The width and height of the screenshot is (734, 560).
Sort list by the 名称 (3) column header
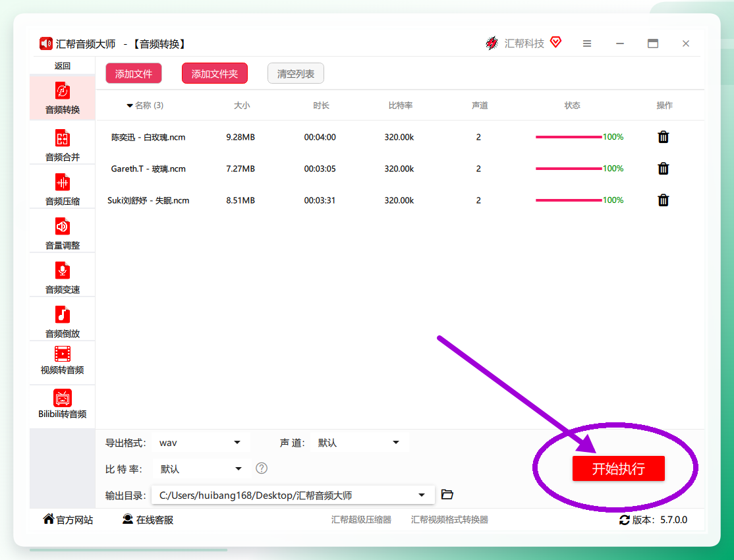(145, 105)
